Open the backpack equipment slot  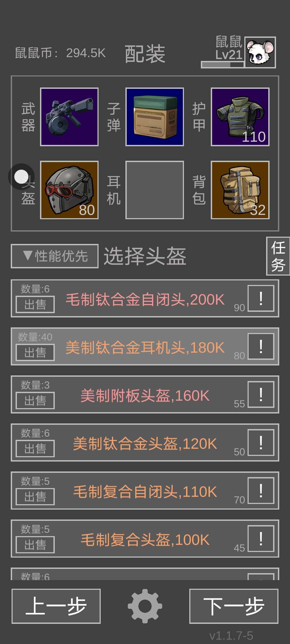pos(240,190)
